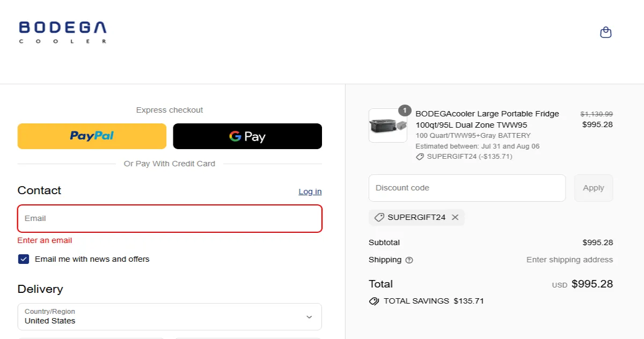Remove the SUPERGIFT24 discount code
Image resolution: width=644 pixels, height=339 pixels.
(x=455, y=217)
